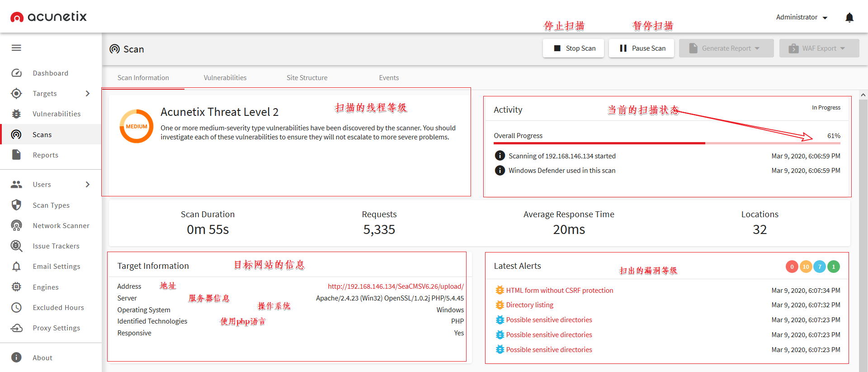Viewport: 868px width, 372px height.
Task: Open Scan Types in sidebar
Action: (x=51, y=205)
